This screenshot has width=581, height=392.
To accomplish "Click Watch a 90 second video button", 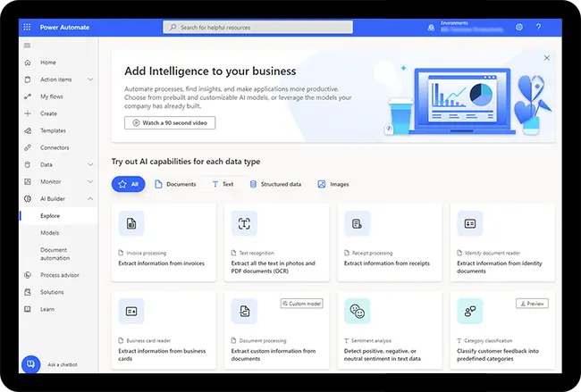I will click(170, 123).
